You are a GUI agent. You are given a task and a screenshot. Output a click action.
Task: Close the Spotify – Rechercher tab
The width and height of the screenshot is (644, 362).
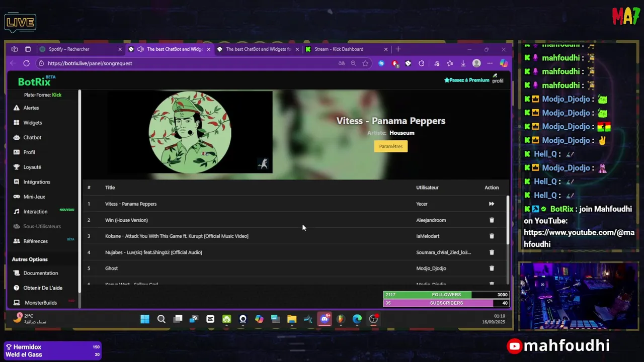[120, 49]
